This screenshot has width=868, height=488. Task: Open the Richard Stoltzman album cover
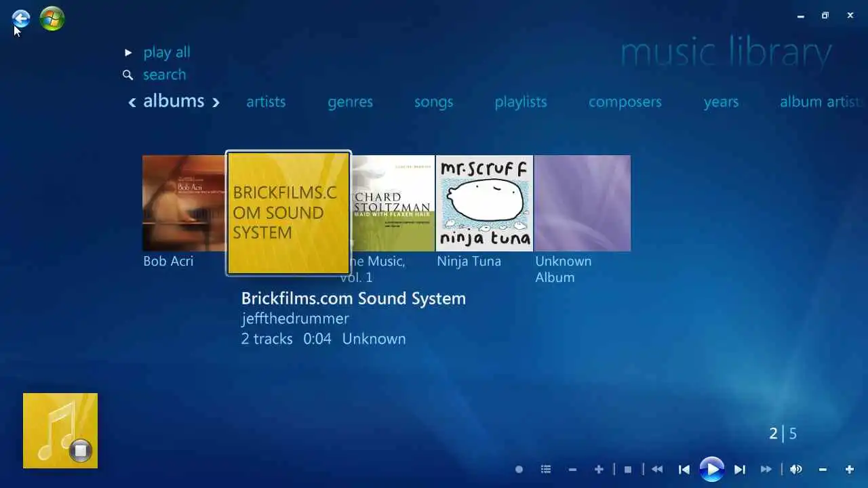393,203
